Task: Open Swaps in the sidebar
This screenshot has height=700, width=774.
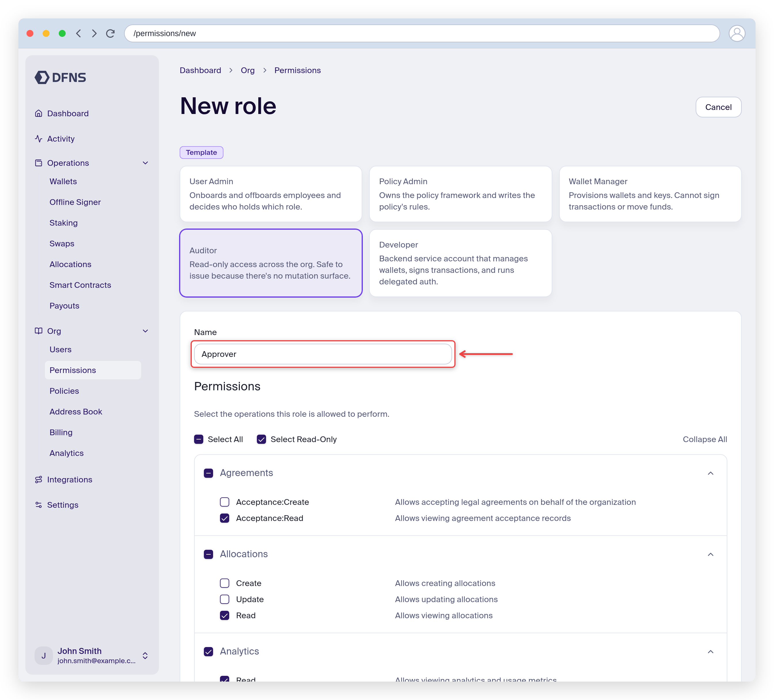Action: point(62,243)
